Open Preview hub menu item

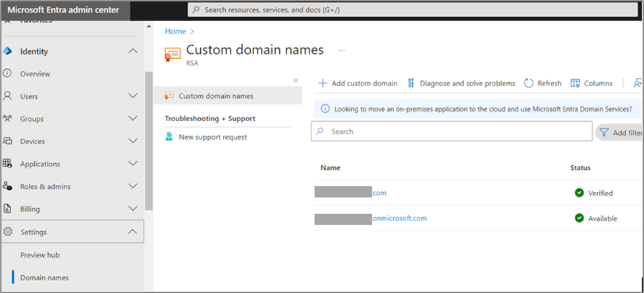tap(40, 255)
